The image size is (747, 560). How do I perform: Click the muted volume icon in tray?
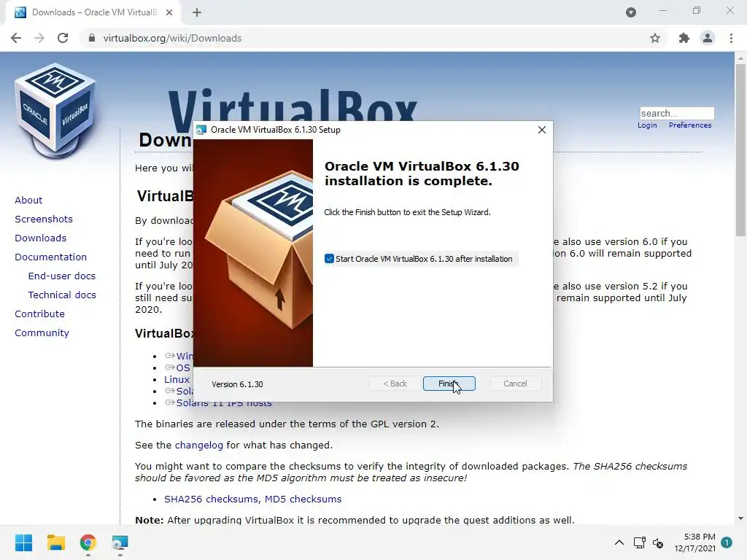coord(658,542)
